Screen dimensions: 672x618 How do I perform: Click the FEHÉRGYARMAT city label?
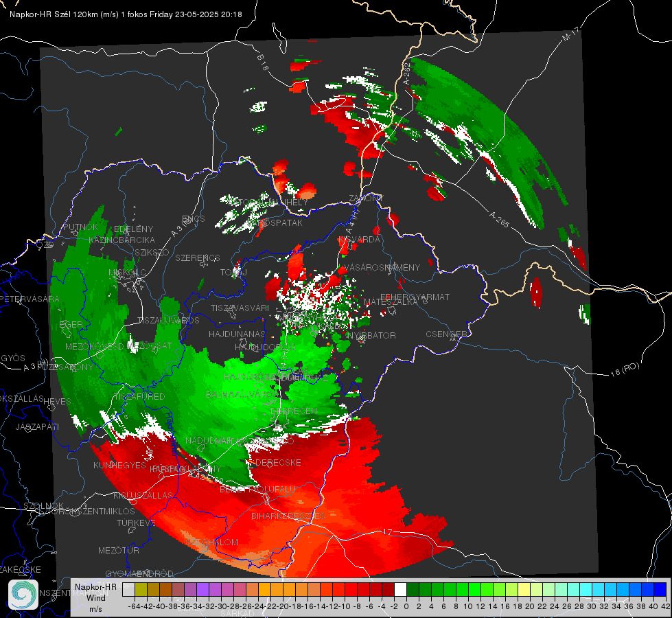415,297
